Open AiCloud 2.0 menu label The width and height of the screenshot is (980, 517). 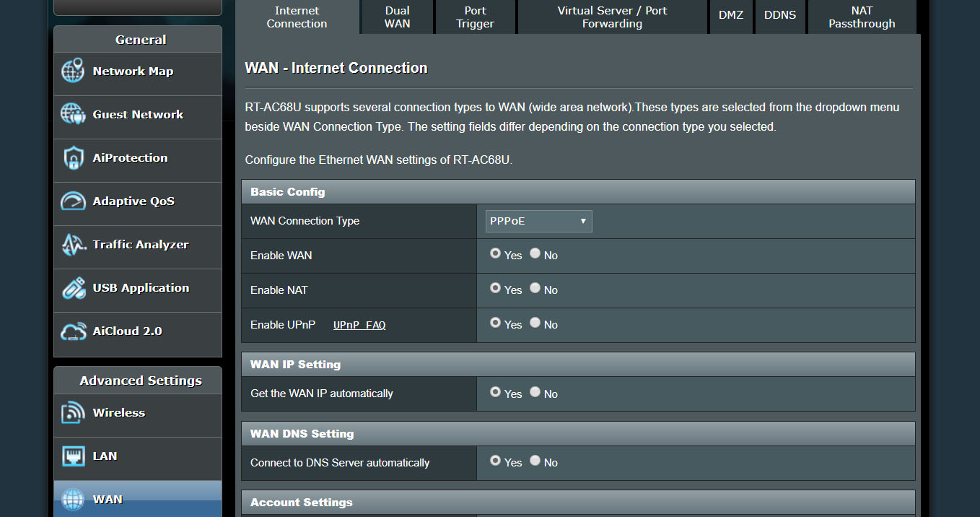[127, 331]
